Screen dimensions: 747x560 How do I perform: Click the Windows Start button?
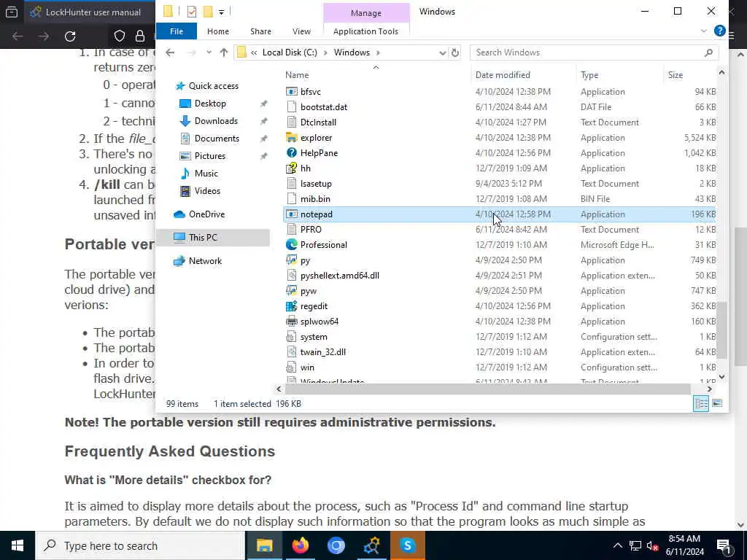point(18,545)
